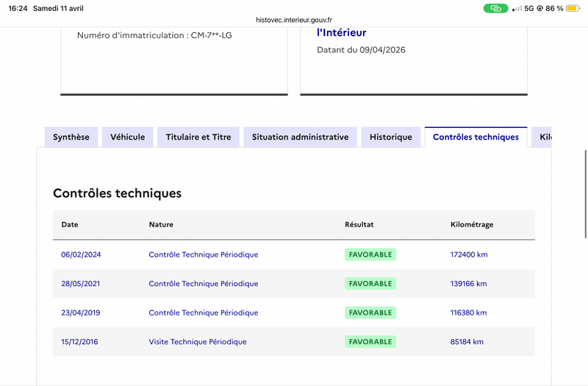Click the 172400 km mileage entry
This screenshot has width=588, height=386.
coord(469,254)
